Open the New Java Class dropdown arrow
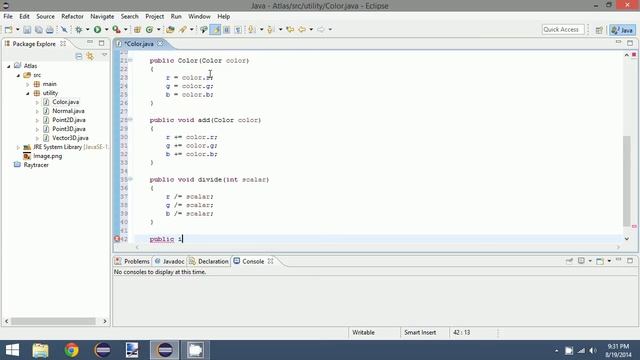 coord(158,29)
